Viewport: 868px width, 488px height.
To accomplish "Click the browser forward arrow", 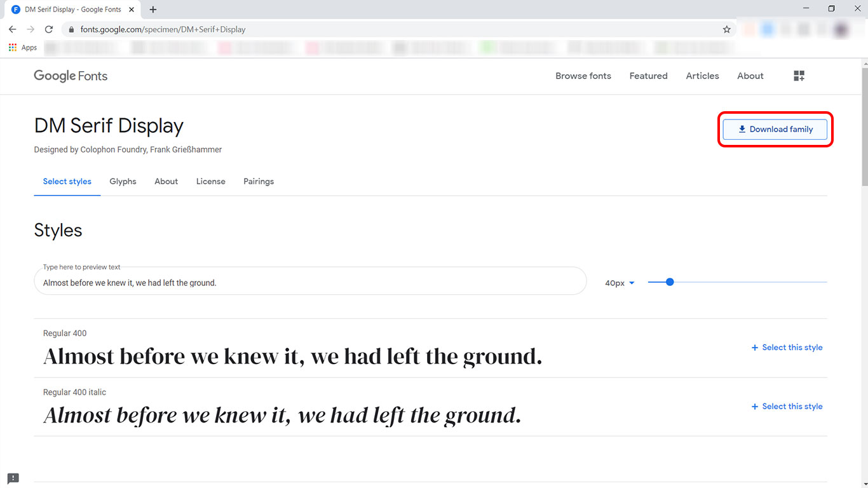I will (x=31, y=29).
